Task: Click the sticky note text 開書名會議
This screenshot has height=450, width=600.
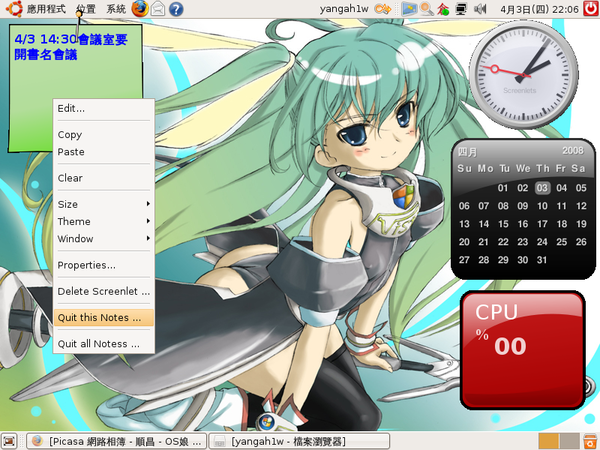Action: tap(46, 54)
